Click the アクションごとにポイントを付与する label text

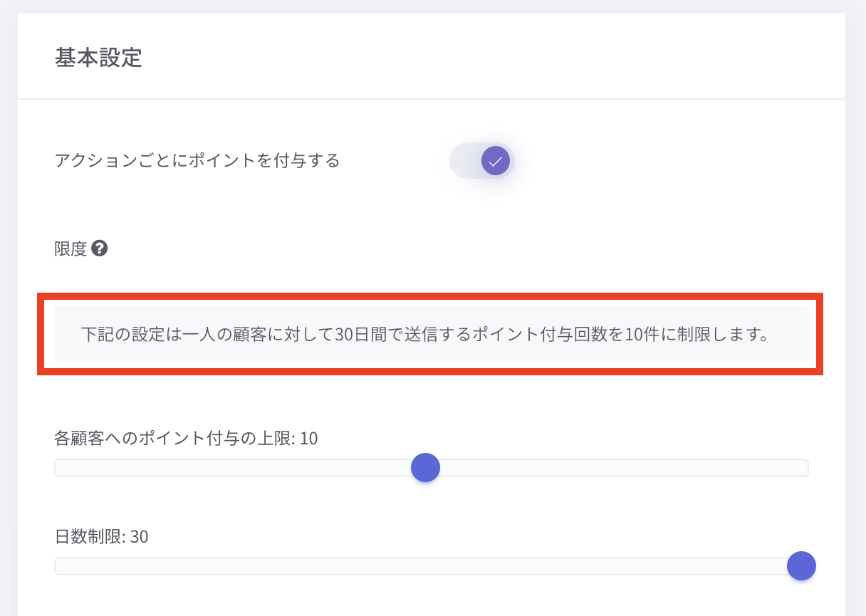coord(197,160)
